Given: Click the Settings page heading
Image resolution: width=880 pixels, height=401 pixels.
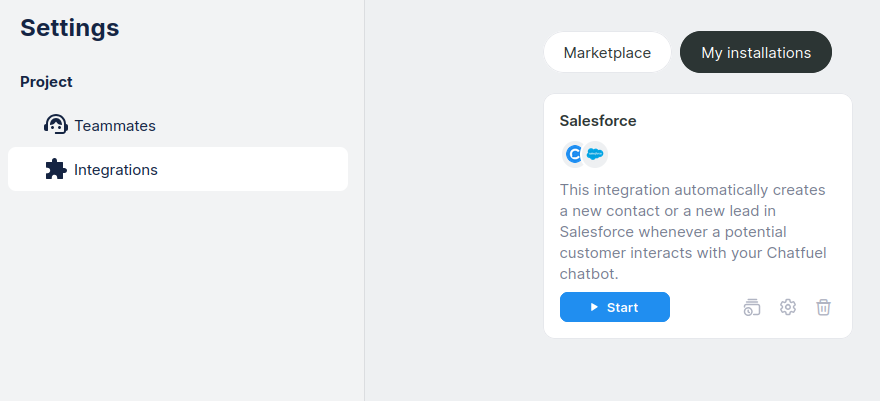Looking at the screenshot, I should tap(70, 28).
